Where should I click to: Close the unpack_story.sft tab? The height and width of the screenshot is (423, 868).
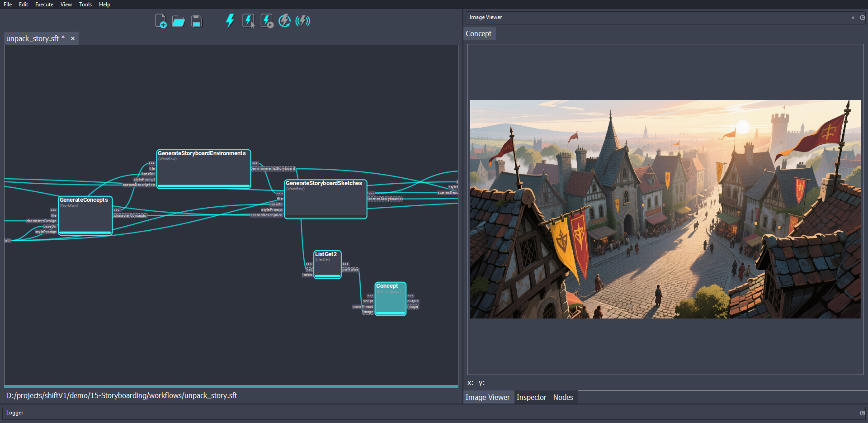pos(73,39)
